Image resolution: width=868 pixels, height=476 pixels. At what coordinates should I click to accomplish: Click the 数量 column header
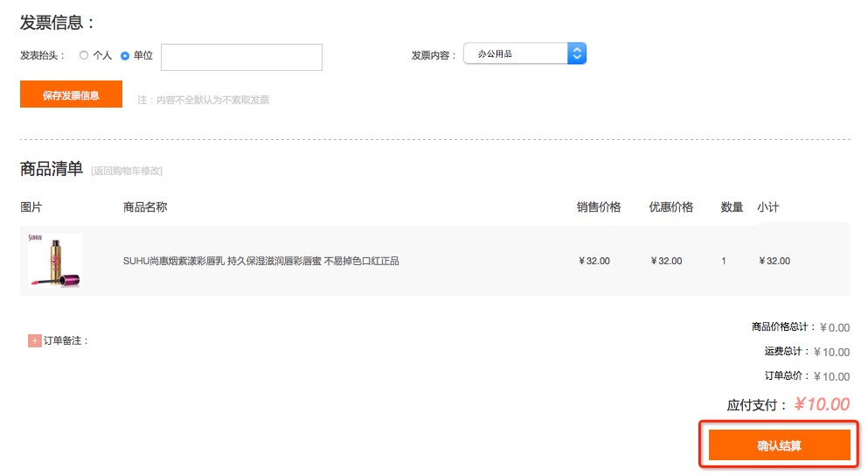732,207
